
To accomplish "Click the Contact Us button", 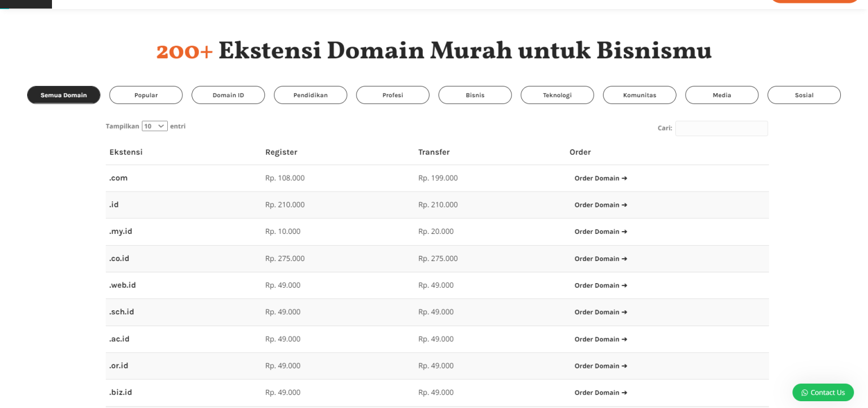I will click(x=823, y=392).
